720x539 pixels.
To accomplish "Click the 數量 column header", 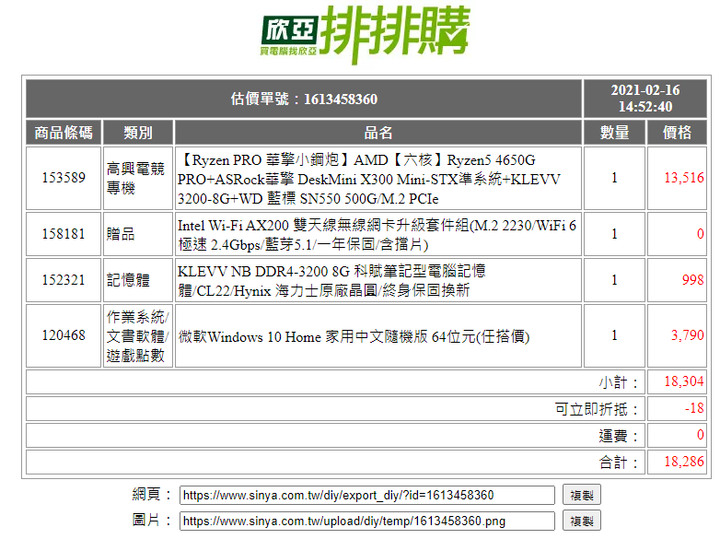I will 614,133.
